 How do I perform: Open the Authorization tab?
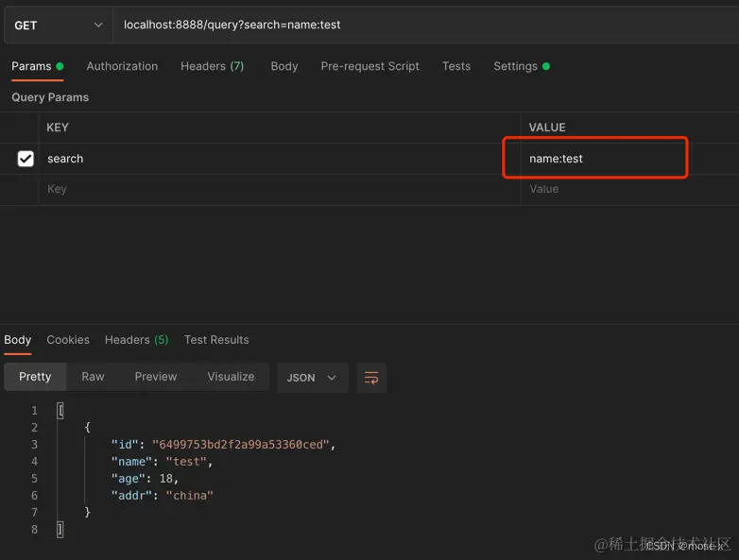[122, 66]
